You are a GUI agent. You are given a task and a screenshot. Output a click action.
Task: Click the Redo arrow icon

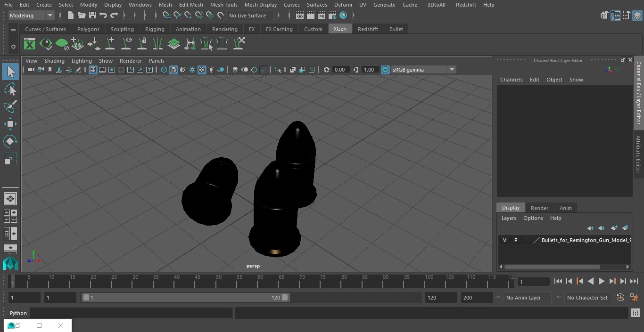pos(114,16)
